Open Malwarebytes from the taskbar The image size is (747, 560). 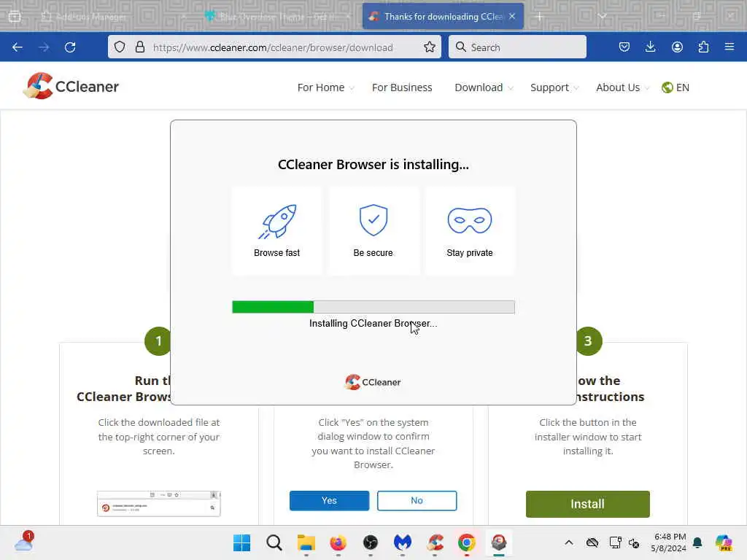tap(403, 542)
